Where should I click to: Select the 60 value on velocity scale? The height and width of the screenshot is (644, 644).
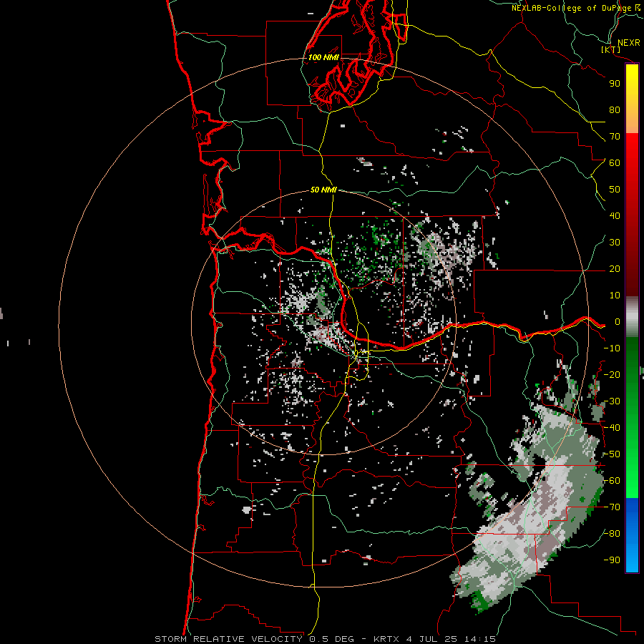(615, 162)
